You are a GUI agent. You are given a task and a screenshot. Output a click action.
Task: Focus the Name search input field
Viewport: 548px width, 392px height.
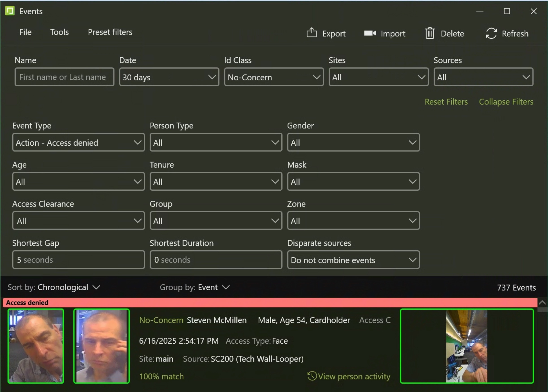pyautogui.click(x=64, y=77)
